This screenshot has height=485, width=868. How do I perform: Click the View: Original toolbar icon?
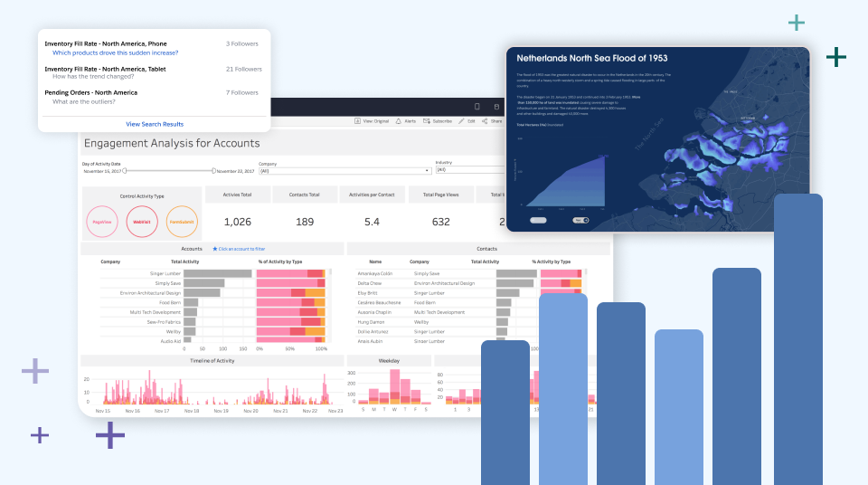click(x=355, y=120)
